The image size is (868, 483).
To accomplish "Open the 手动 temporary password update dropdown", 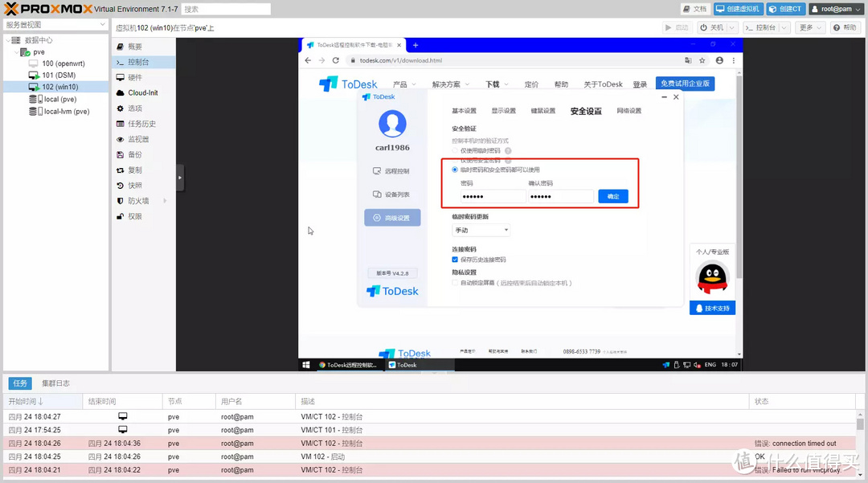I will [x=481, y=230].
